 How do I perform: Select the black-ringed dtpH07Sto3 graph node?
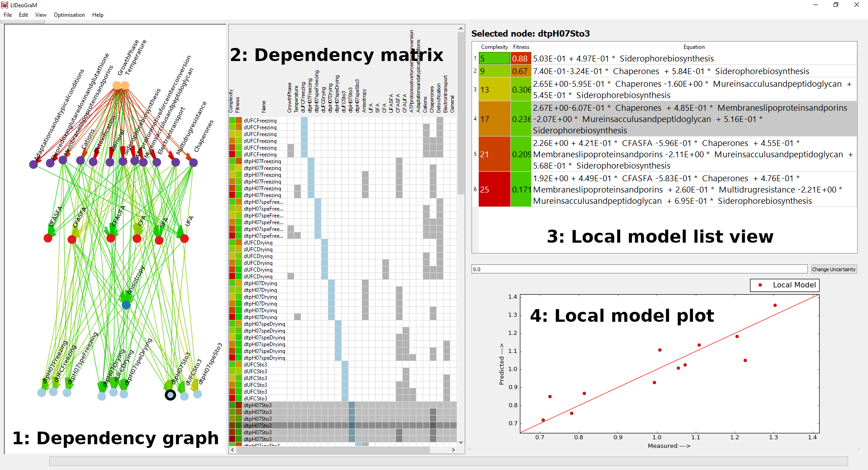click(x=170, y=395)
